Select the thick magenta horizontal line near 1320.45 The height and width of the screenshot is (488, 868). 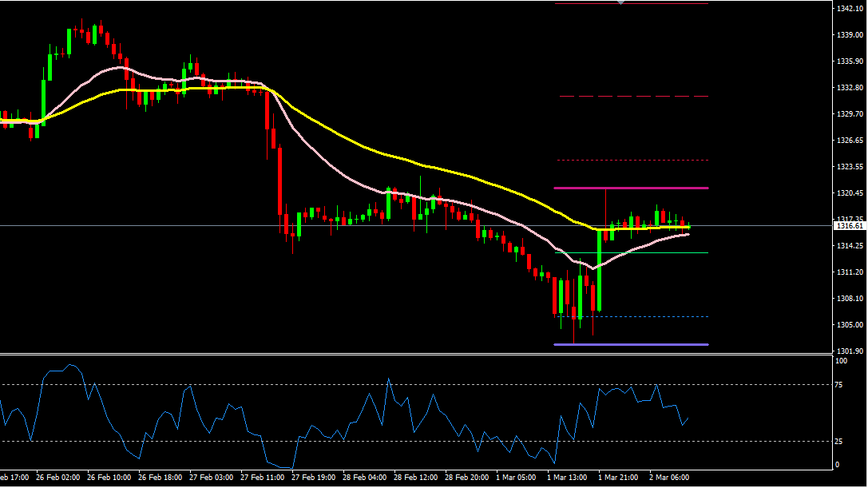click(631, 188)
